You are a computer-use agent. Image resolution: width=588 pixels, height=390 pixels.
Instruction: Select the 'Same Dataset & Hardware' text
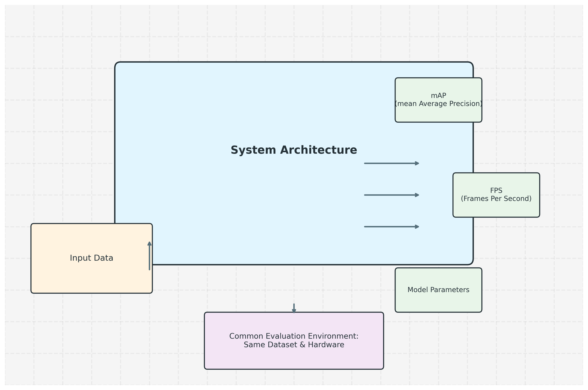click(x=294, y=345)
